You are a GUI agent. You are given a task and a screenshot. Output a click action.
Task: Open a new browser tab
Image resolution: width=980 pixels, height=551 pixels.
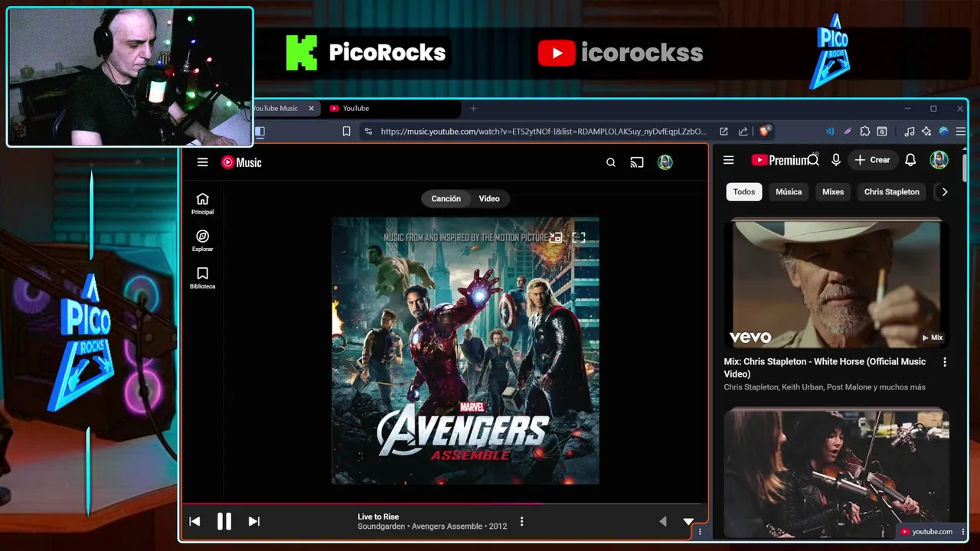(x=473, y=109)
